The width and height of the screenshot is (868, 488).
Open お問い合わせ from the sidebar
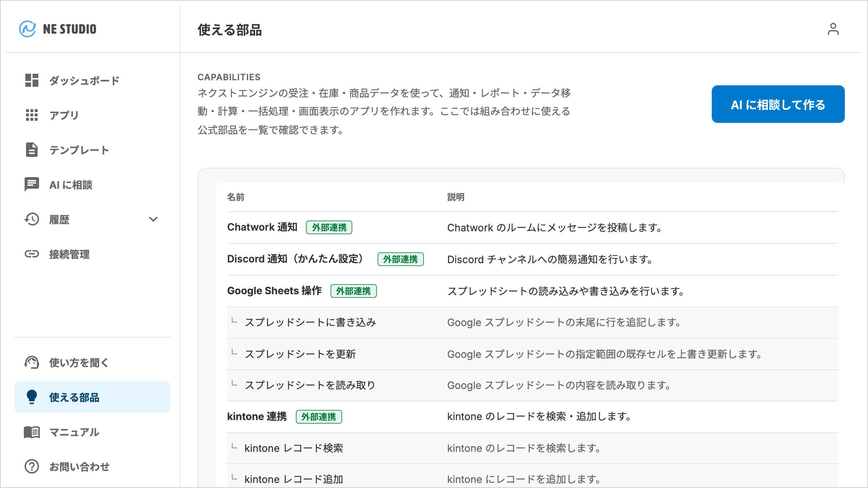click(x=93, y=466)
